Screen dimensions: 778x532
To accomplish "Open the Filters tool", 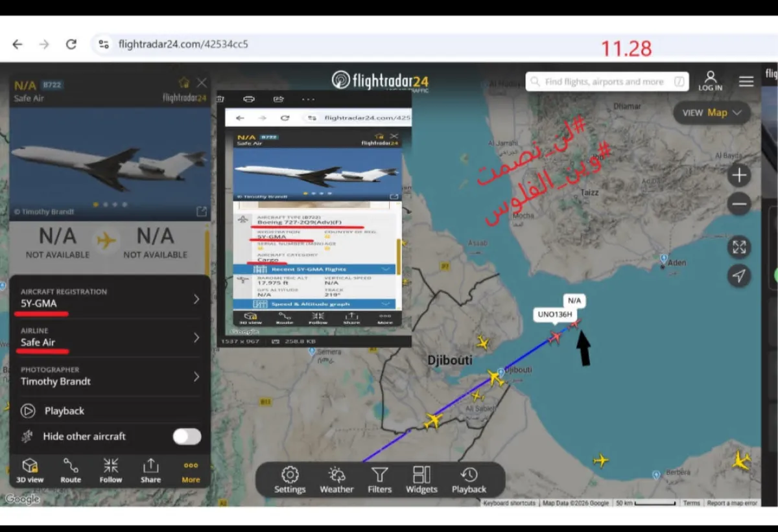I will [380, 480].
